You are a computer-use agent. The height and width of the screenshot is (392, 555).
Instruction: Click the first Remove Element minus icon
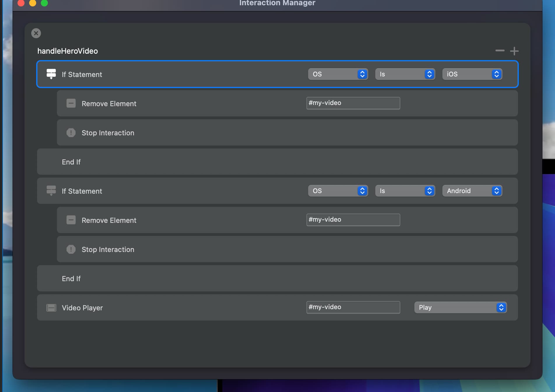pos(71,103)
